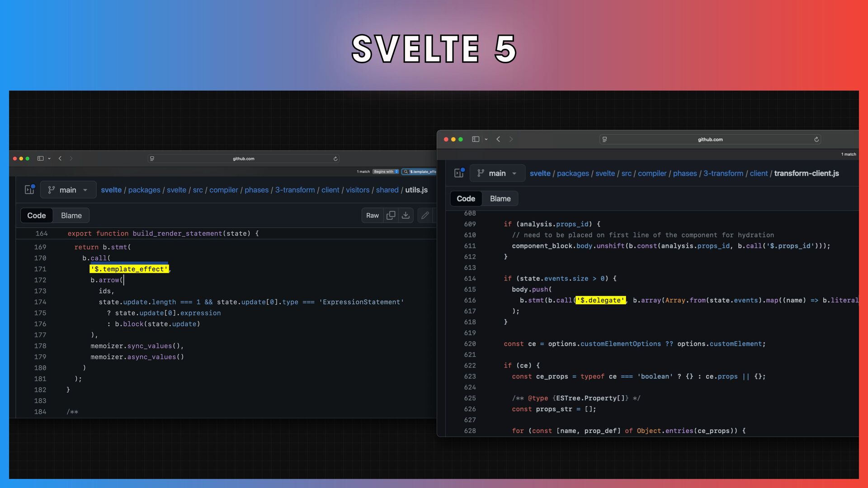
Task: Download the utils.js raw file
Action: tap(406, 216)
